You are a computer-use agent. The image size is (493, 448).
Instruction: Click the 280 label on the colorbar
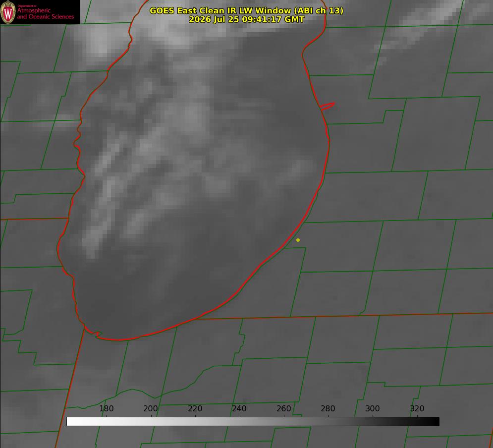[328, 408]
